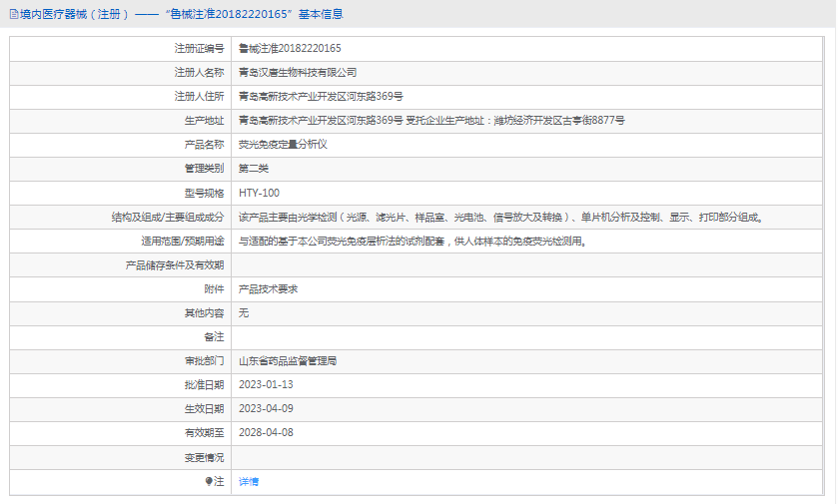Click the 其他内容 label

(x=204, y=312)
